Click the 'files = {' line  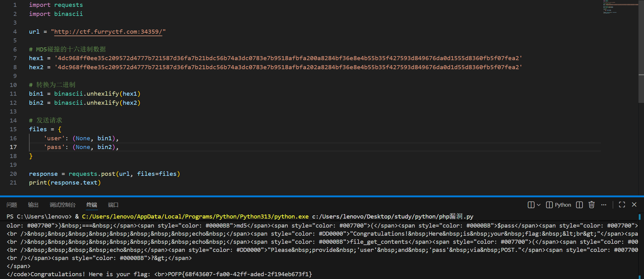click(45, 129)
